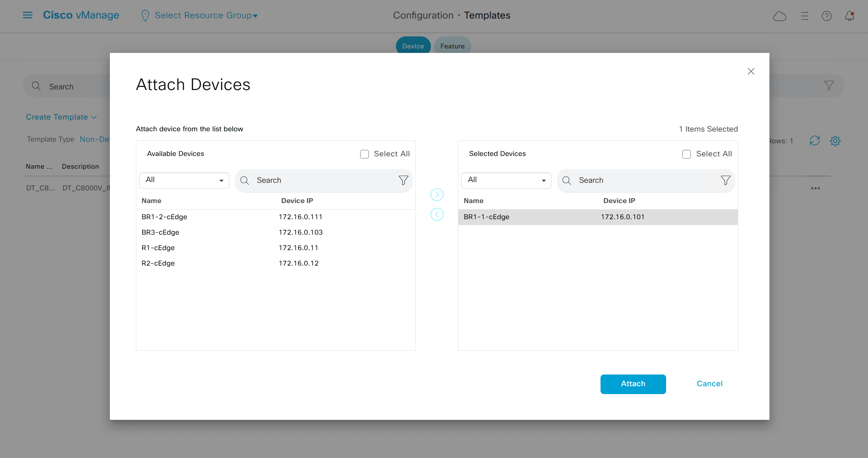The height and width of the screenshot is (458, 868).
Task: View notifications bell icon
Action: click(x=849, y=16)
